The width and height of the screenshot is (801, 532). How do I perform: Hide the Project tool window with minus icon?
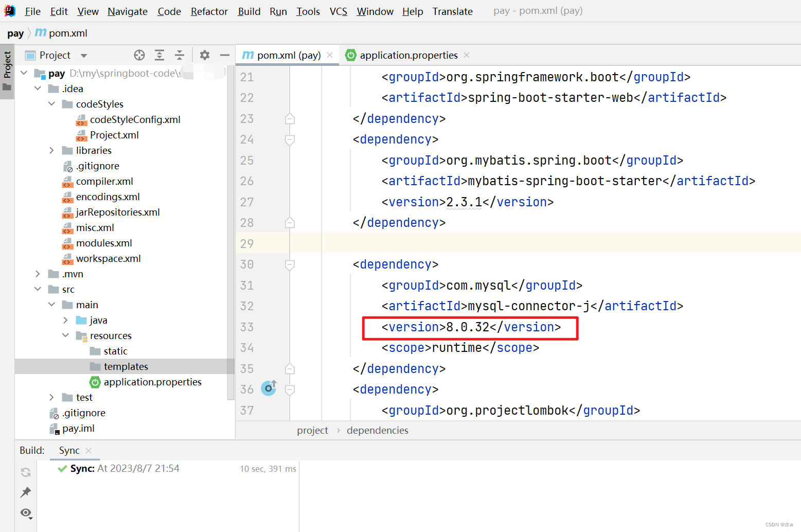click(224, 55)
